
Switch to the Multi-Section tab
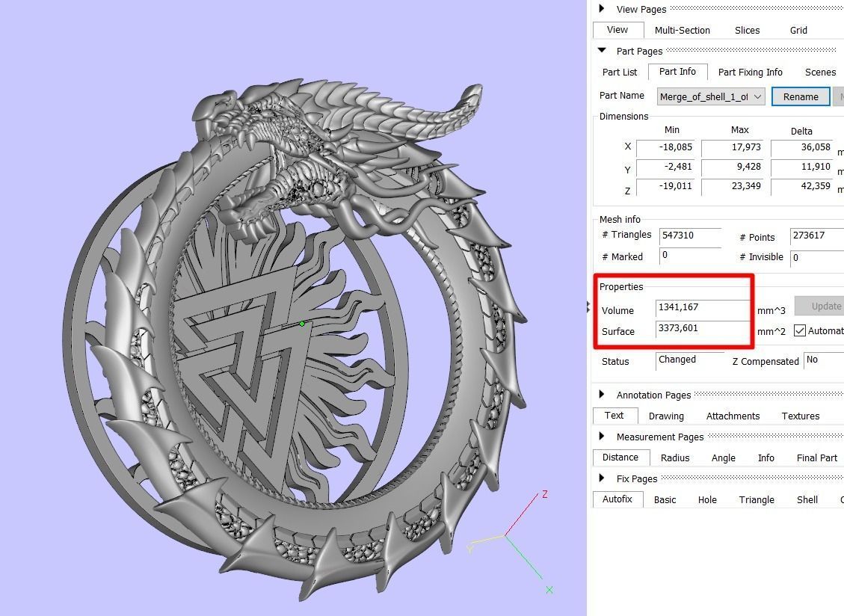(682, 30)
